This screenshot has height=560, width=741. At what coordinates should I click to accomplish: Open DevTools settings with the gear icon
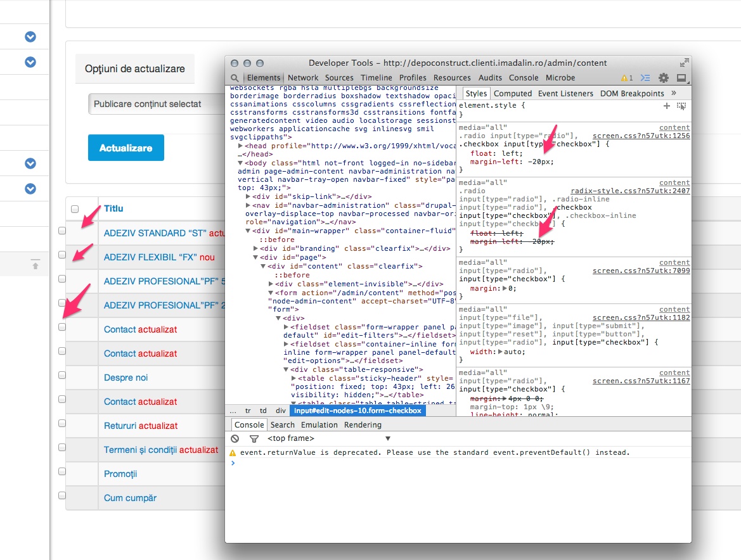(663, 77)
